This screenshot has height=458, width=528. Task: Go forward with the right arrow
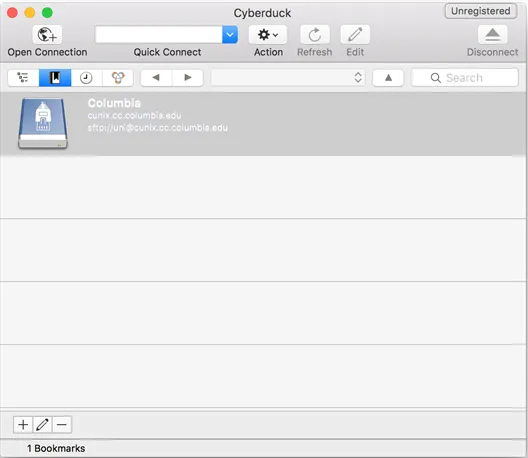(x=188, y=78)
